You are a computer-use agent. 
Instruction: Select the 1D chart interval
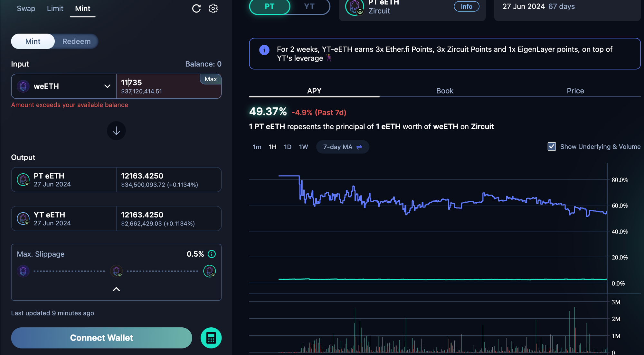pos(288,147)
